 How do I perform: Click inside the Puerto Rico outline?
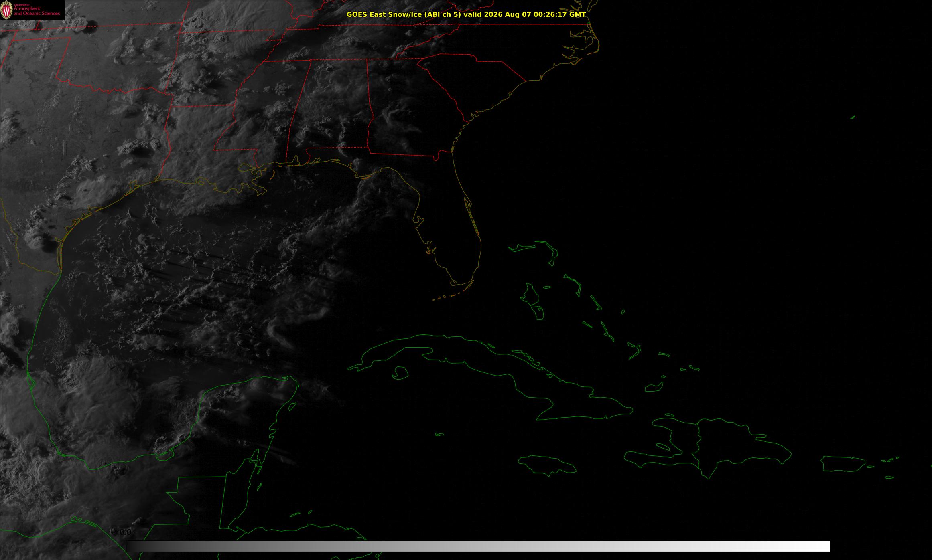tap(843, 464)
